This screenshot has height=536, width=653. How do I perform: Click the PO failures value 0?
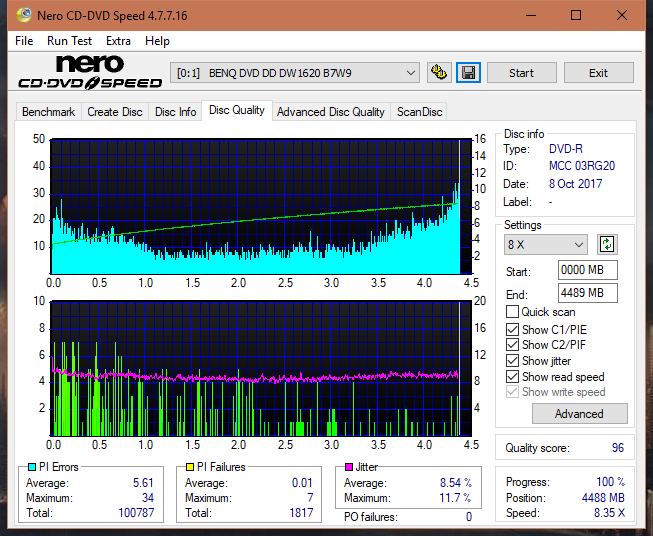469,517
